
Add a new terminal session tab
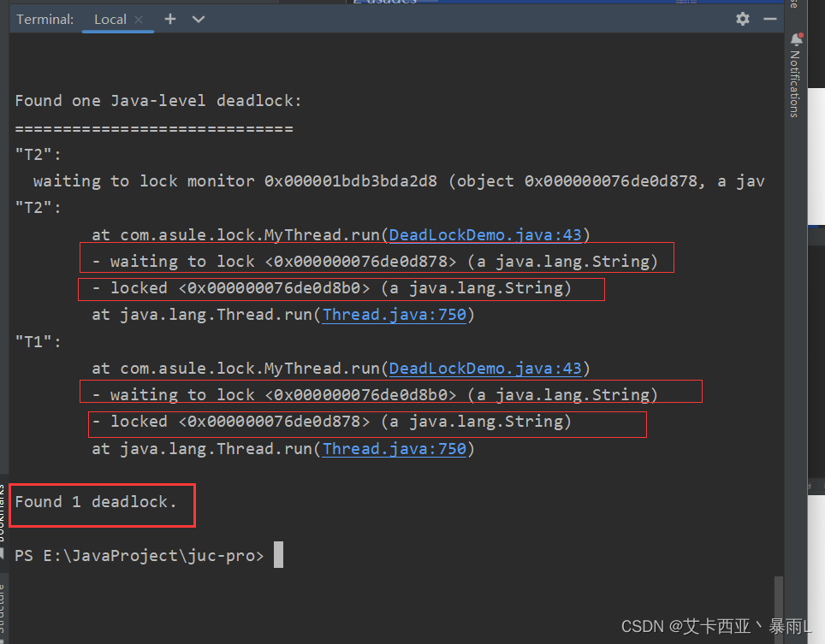pyautogui.click(x=170, y=20)
